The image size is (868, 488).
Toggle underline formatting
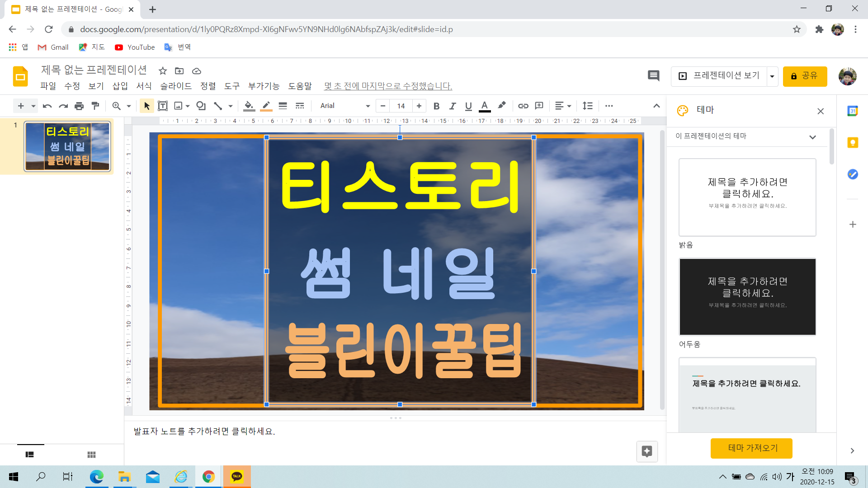click(468, 106)
